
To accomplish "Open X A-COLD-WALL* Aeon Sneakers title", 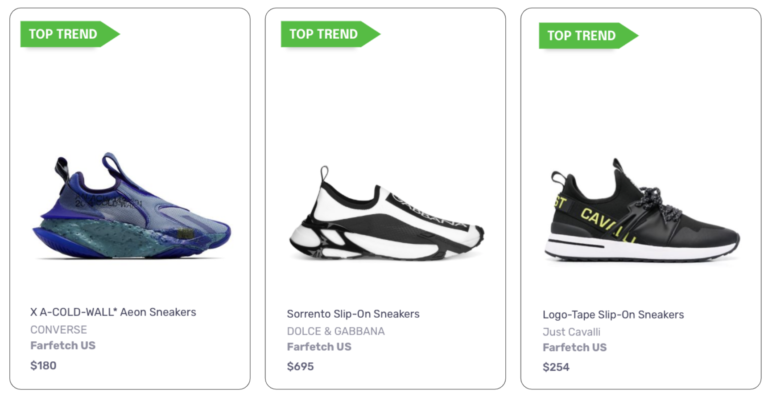I will coord(113,312).
